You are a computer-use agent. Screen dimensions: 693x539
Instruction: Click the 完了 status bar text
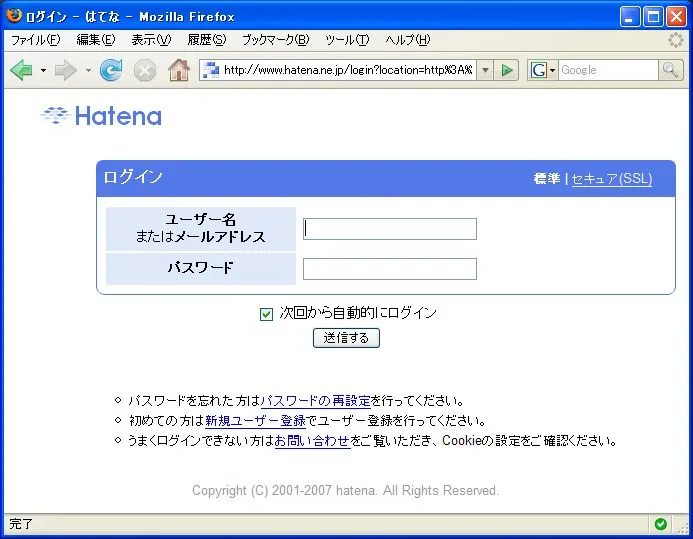tap(21, 524)
